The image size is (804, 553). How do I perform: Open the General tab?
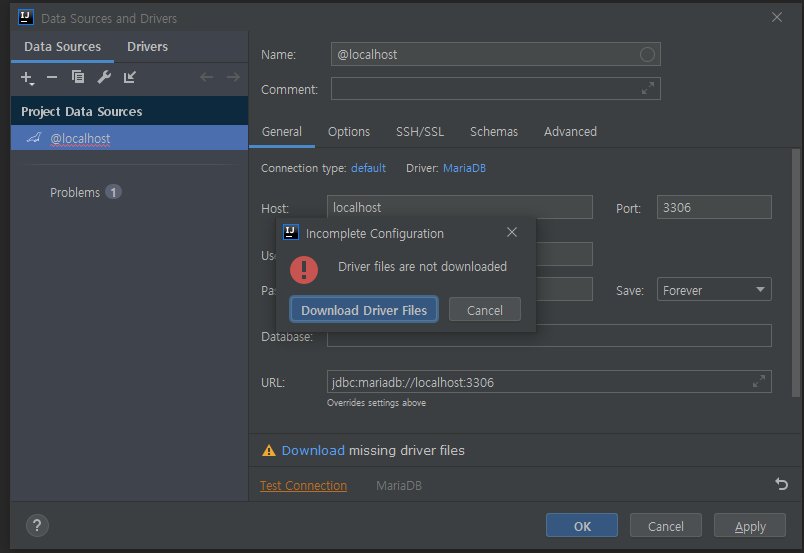tap(282, 132)
